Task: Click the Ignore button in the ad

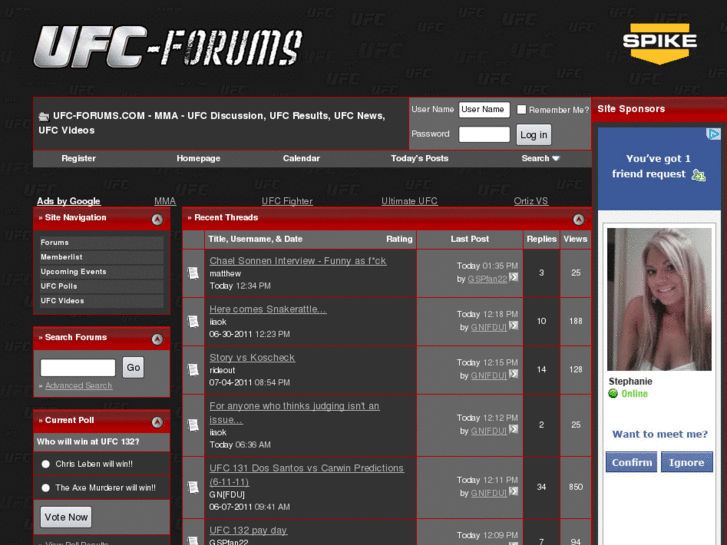Action: point(687,462)
